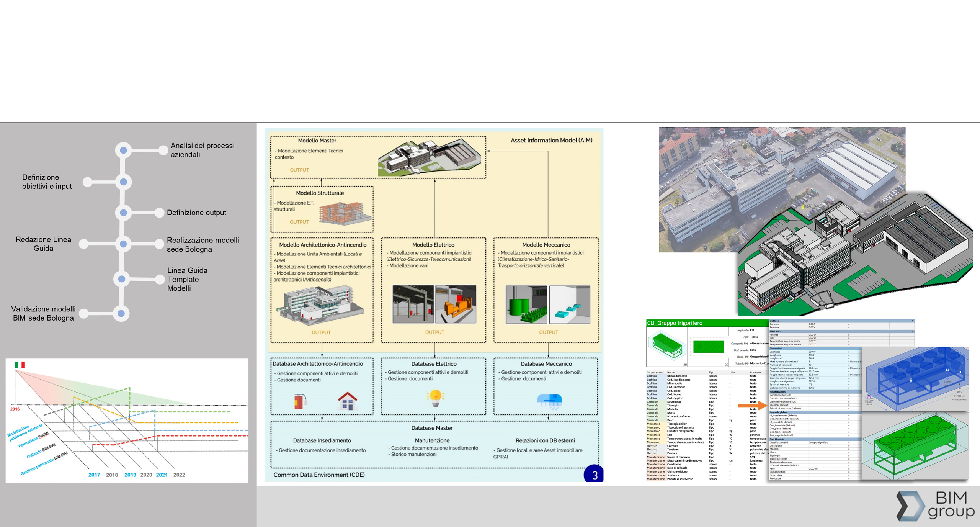
Task: Click the Formato column header
Action: pyautogui.click(x=755, y=372)
